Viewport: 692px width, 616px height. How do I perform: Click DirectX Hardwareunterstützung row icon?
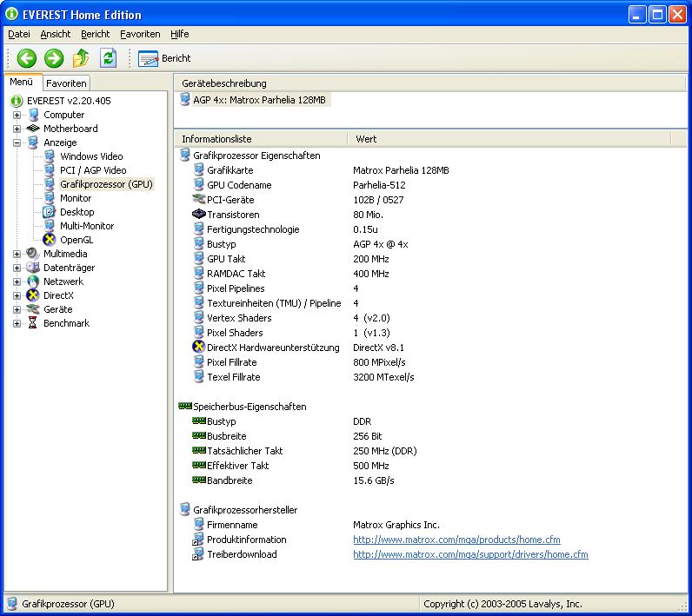198,347
